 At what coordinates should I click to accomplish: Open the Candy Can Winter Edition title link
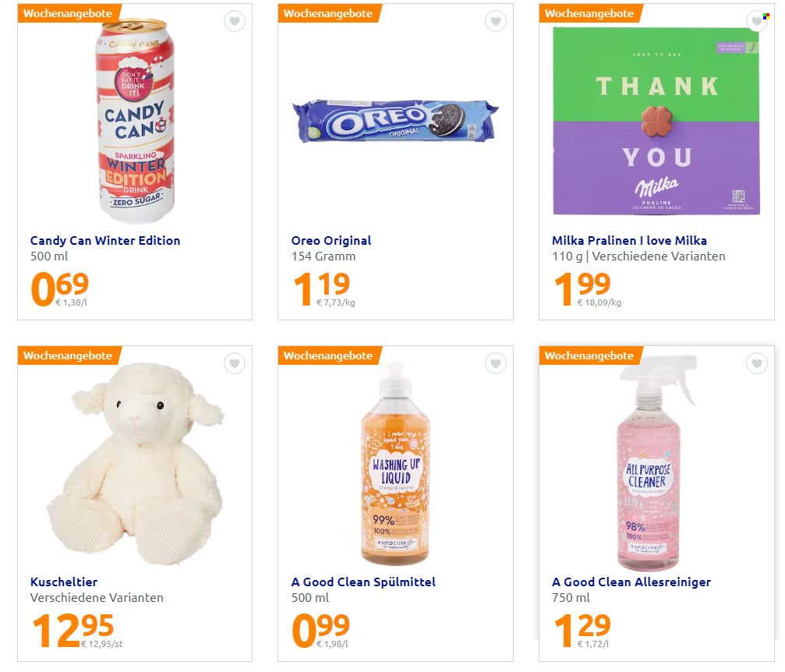[105, 240]
